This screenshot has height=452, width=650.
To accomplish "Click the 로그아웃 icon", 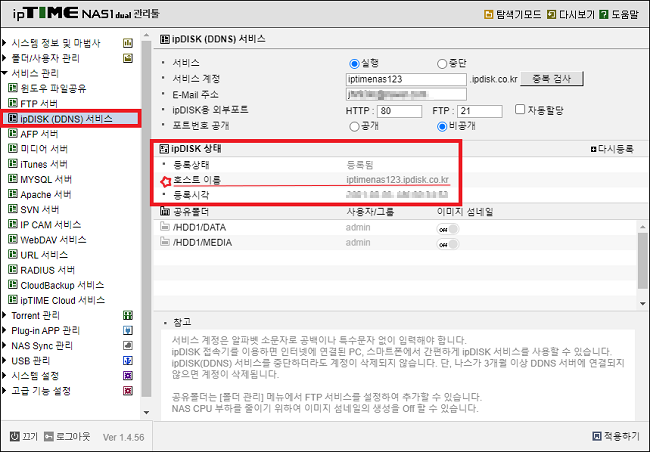I will click(x=49, y=437).
